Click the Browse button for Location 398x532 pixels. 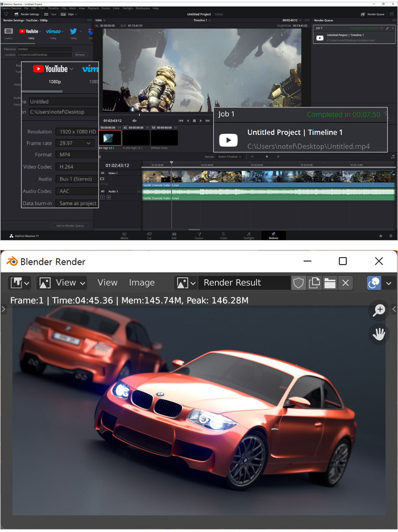[x=80, y=55]
